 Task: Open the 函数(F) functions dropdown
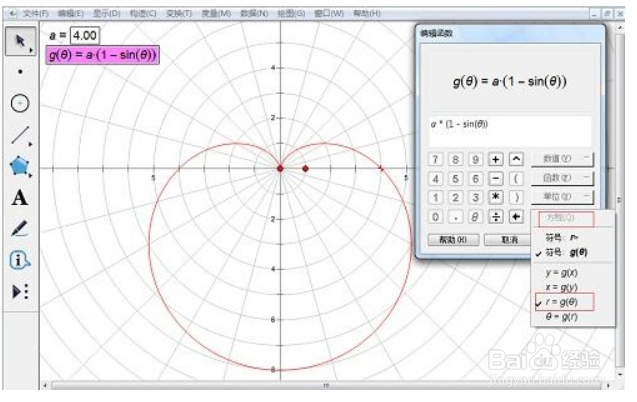[x=562, y=178]
